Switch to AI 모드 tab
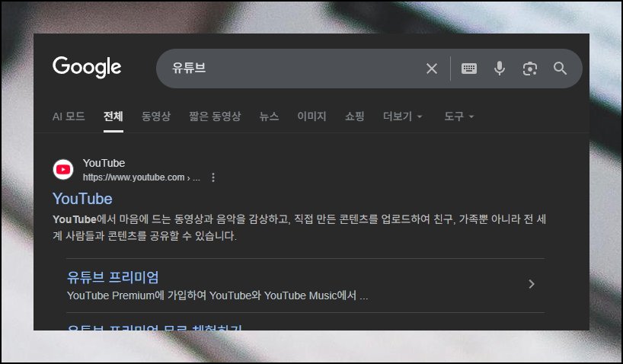This screenshot has width=623, height=364. 69,117
